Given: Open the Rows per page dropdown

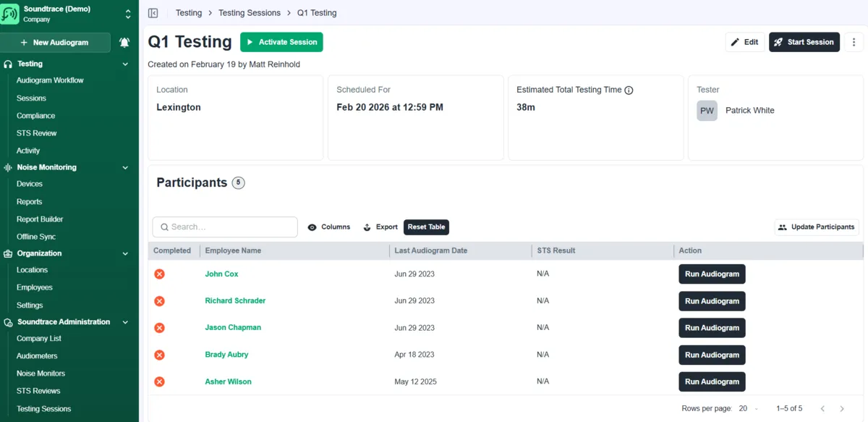Looking at the screenshot, I should pyautogui.click(x=748, y=409).
